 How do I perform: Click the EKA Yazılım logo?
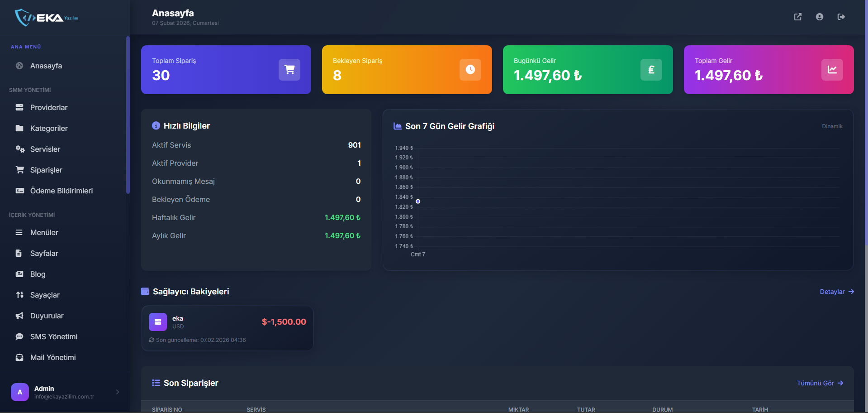click(47, 18)
